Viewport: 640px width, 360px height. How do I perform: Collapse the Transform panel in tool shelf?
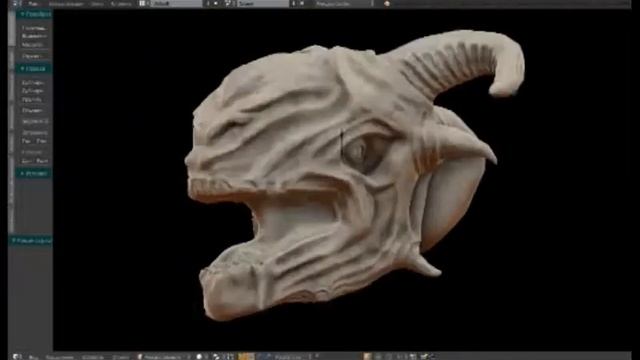34,14
